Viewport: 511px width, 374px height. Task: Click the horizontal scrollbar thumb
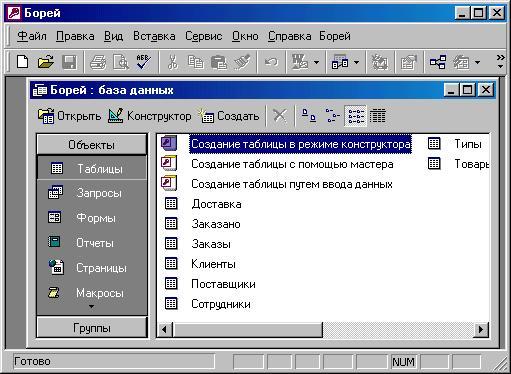pyautogui.click(x=248, y=330)
